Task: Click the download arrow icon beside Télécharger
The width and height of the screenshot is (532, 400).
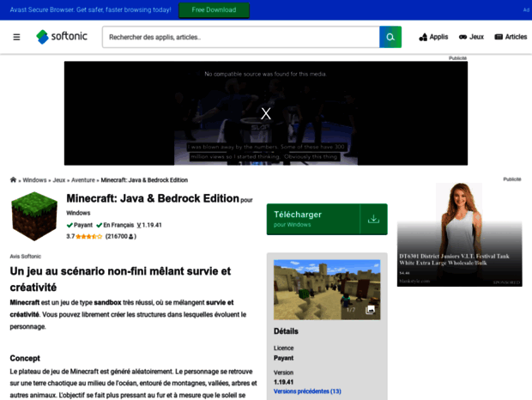Action: (373, 219)
